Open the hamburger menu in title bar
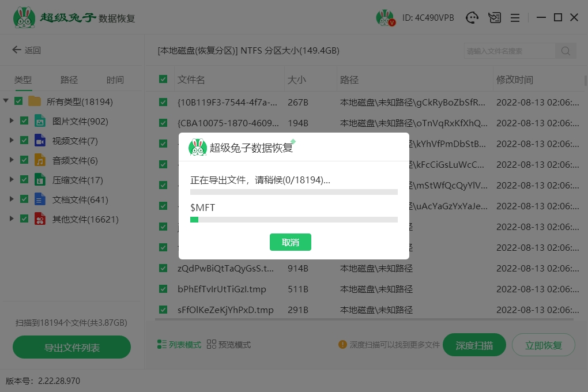The height and width of the screenshot is (392, 588). pyautogui.click(x=515, y=18)
